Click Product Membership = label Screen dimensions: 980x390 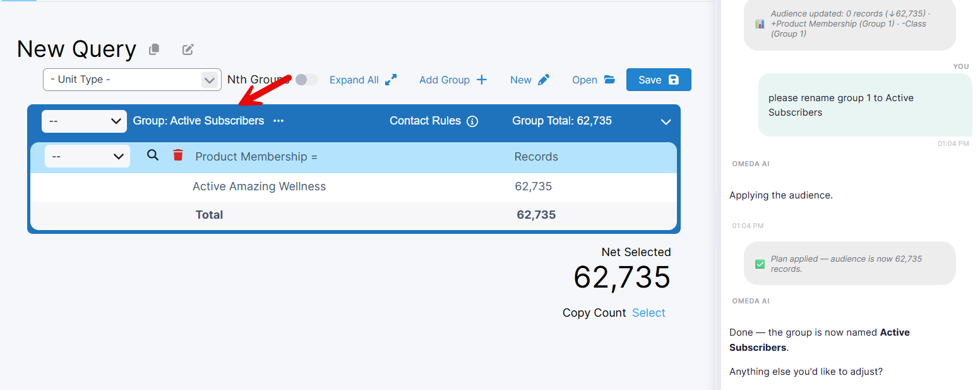(256, 157)
